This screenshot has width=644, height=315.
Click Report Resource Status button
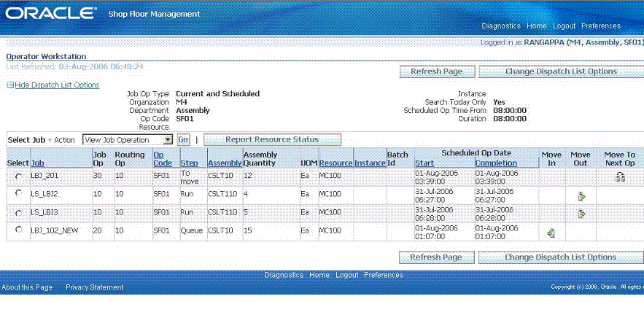pos(272,139)
